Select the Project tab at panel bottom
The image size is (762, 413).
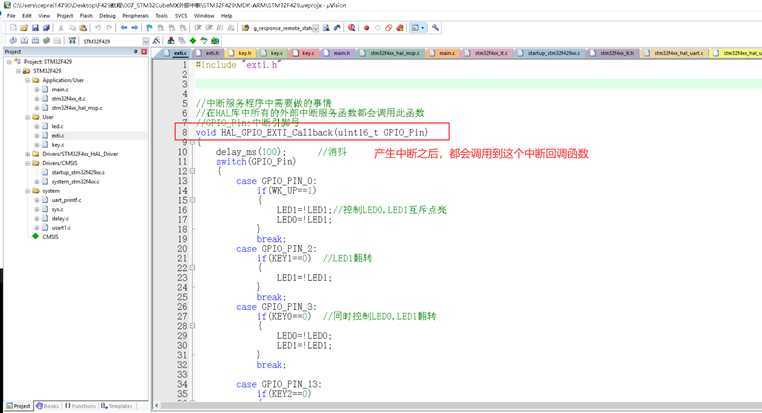19,405
